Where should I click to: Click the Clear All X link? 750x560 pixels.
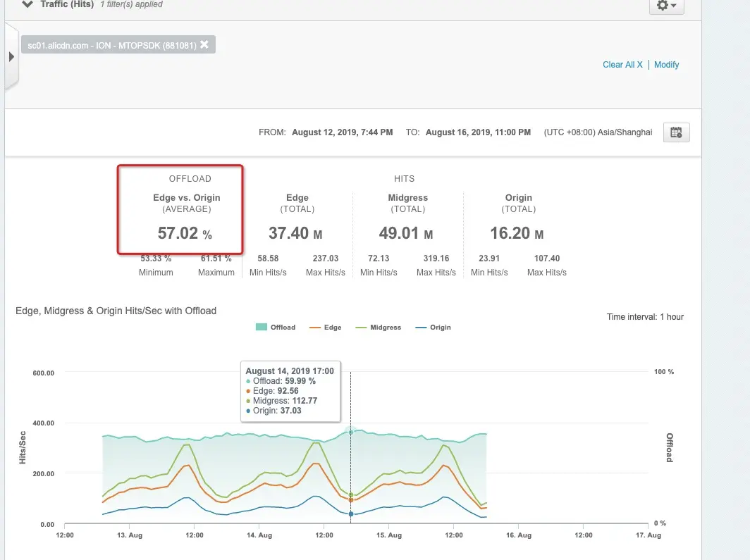[622, 65]
